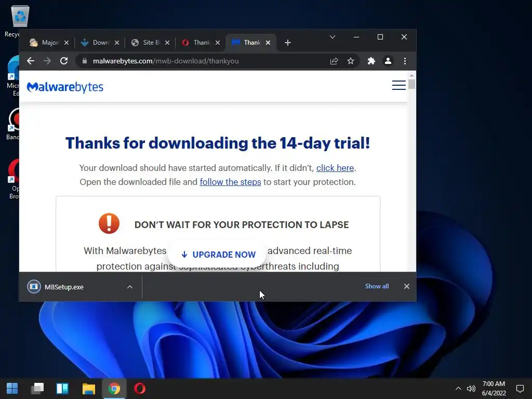Go back to the previous page
This screenshot has height=399, width=532.
click(31, 61)
